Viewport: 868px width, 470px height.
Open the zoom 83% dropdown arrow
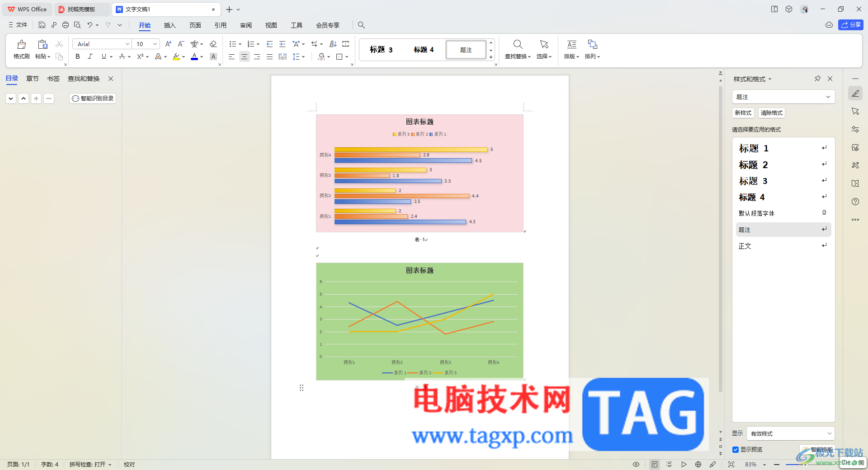[764, 465]
